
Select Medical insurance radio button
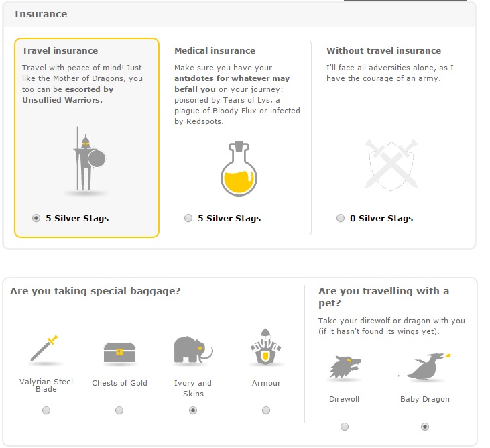[188, 218]
